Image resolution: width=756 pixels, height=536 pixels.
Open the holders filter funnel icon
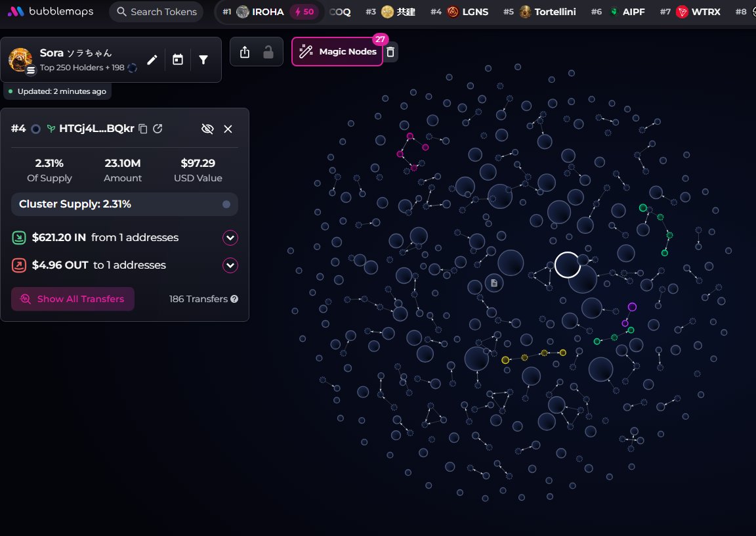[203, 60]
